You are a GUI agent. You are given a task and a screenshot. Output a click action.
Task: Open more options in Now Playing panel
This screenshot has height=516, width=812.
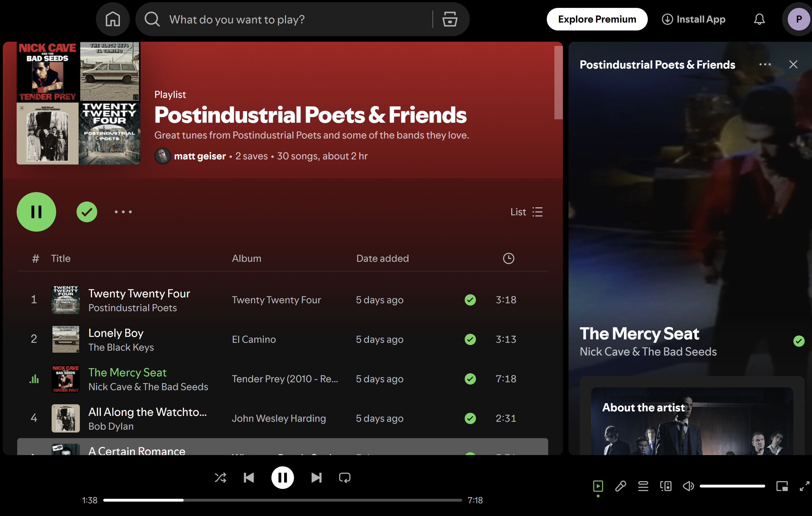(764, 64)
